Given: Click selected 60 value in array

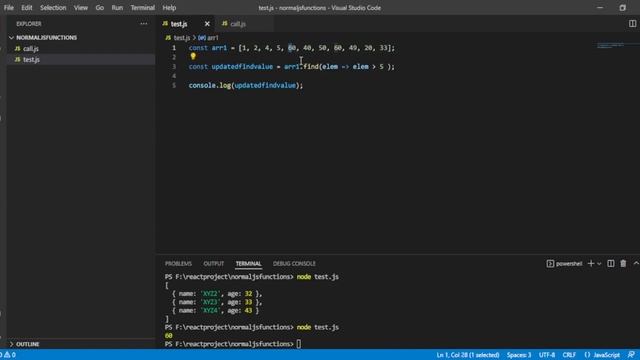Looking at the screenshot, I should coord(292,48).
